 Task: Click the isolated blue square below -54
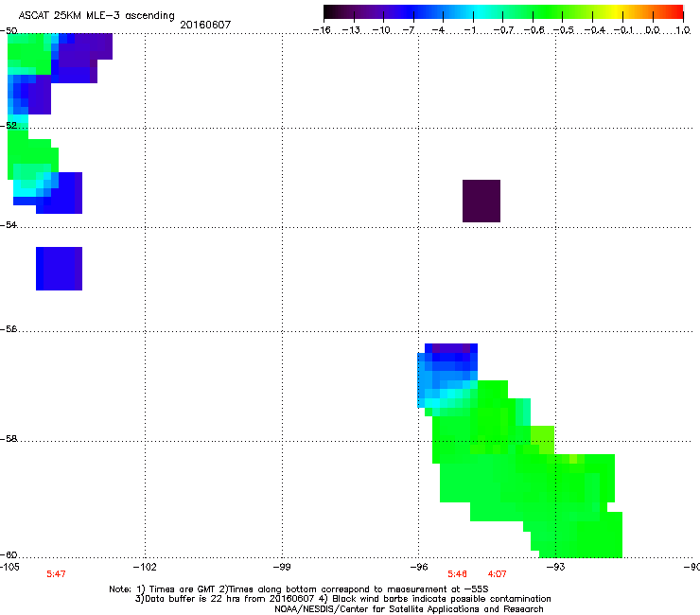[59, 269]
